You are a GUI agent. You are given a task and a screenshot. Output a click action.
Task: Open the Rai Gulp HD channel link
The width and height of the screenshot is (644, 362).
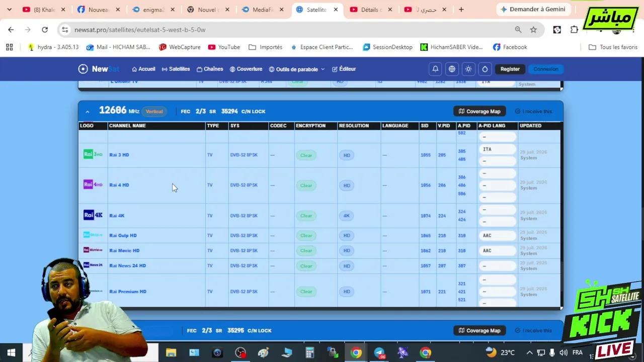tap(123, 235)
